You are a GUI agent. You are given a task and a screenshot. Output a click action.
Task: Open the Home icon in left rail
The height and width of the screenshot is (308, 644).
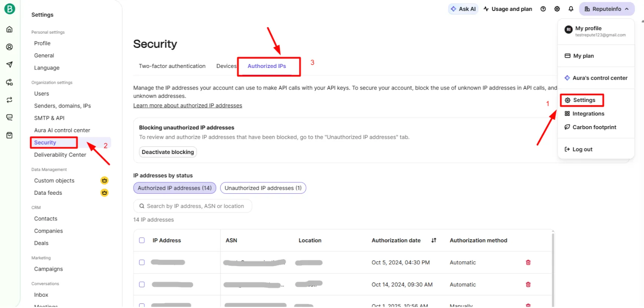pos(9,29)
